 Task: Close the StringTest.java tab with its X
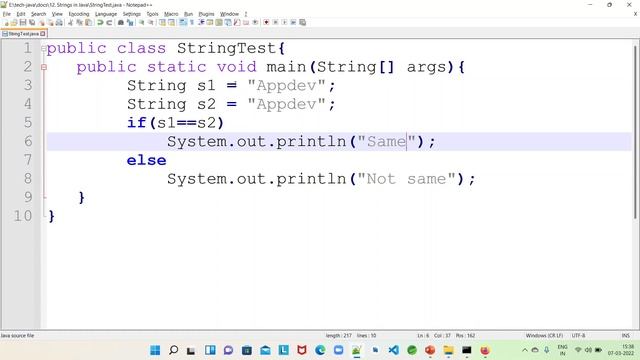(43, 34)
